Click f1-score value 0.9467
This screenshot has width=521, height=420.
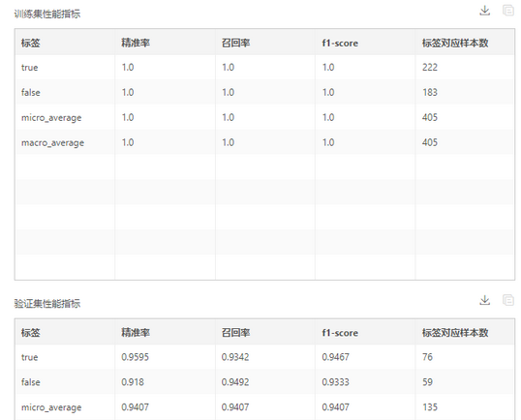click(336, 357)
